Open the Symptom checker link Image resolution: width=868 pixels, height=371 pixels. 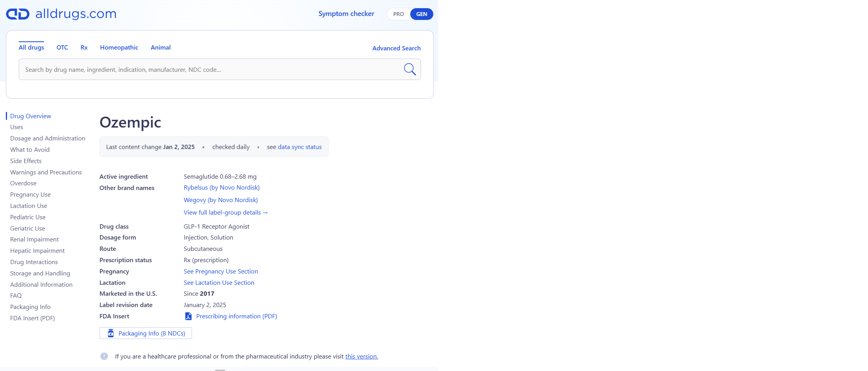[346, 14]
